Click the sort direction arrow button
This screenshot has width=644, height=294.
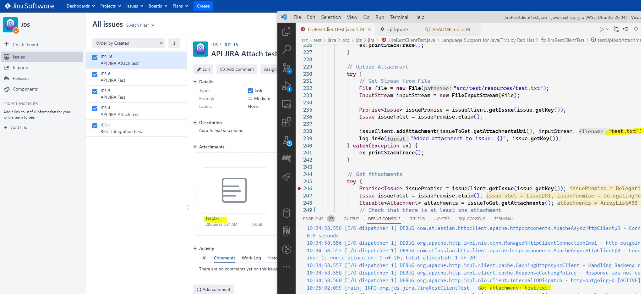(174, 43)
